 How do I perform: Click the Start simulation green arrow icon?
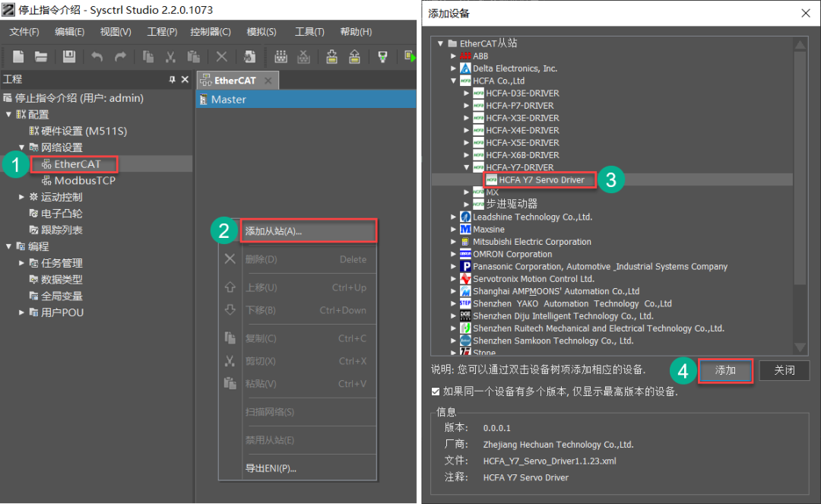(x=410, y=56)
